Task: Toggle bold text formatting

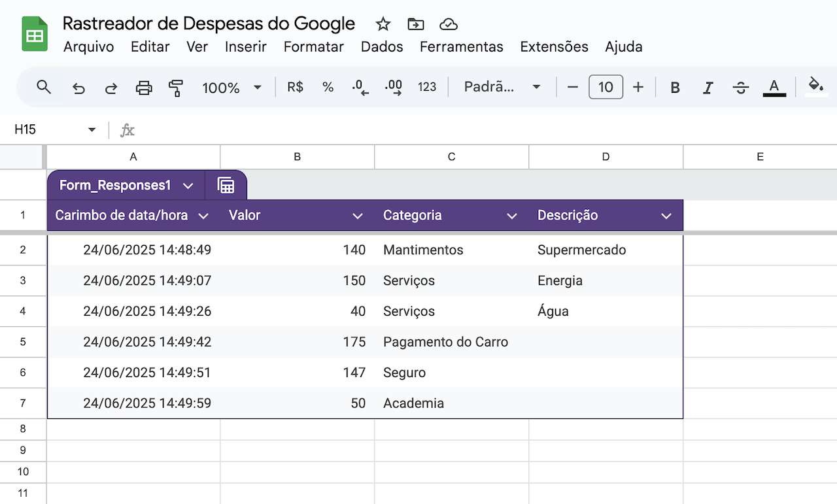Action: click(675, 88)
